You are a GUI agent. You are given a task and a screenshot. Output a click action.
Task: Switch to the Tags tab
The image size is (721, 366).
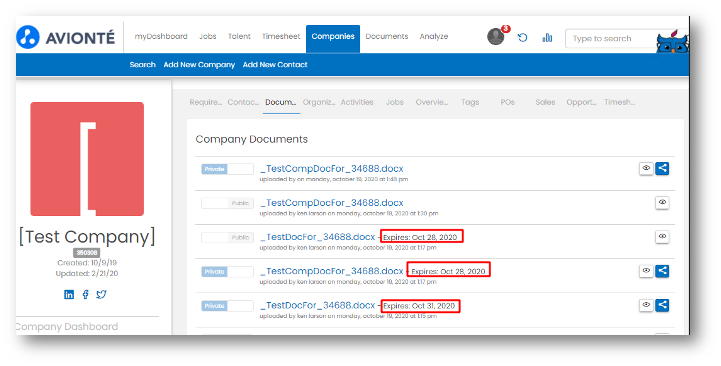click(470, 102)
